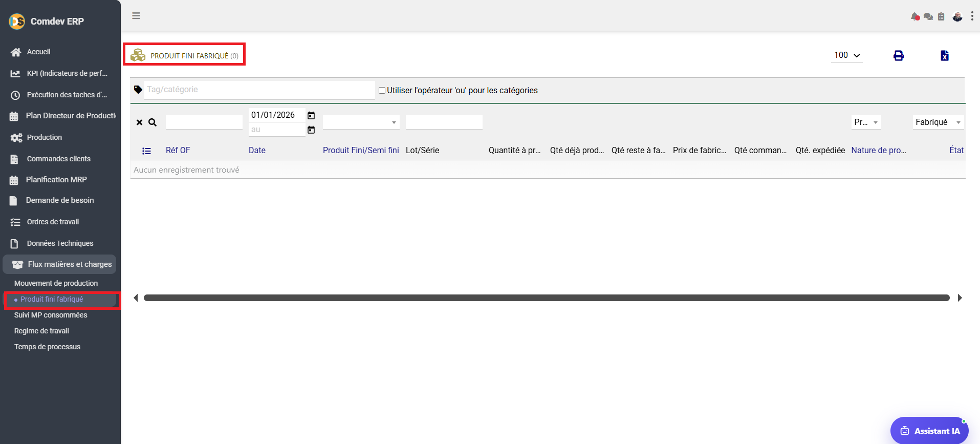Open the rows-per-page 100 dropdown

tap(847, 55)
